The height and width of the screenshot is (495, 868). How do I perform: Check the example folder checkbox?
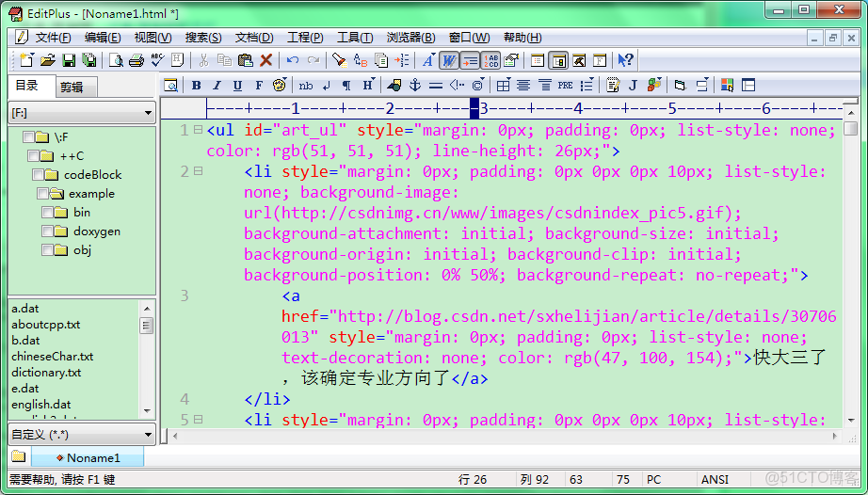point(42,194)
